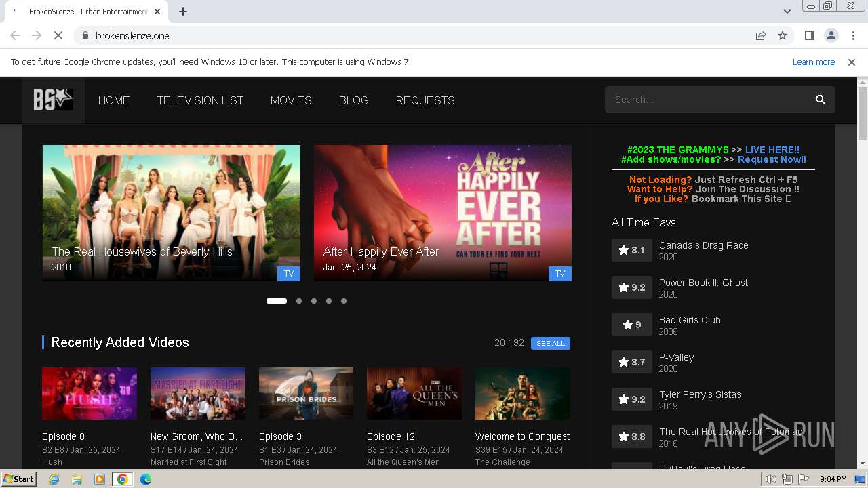Click the search magnifier icon
Viewport: 868px width, 488px height.
tap(820, 100)
